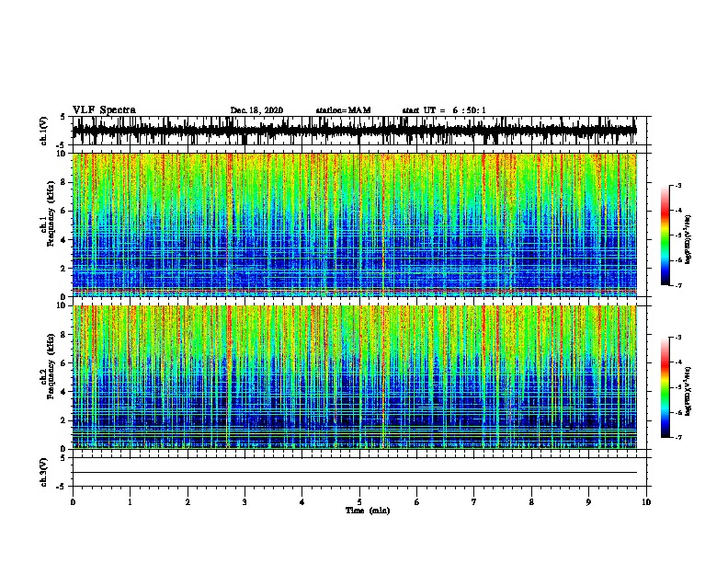This screenshot has height=563, width=728.
Task: Click the "3" tick on the time axis
Action: [245, 502]
